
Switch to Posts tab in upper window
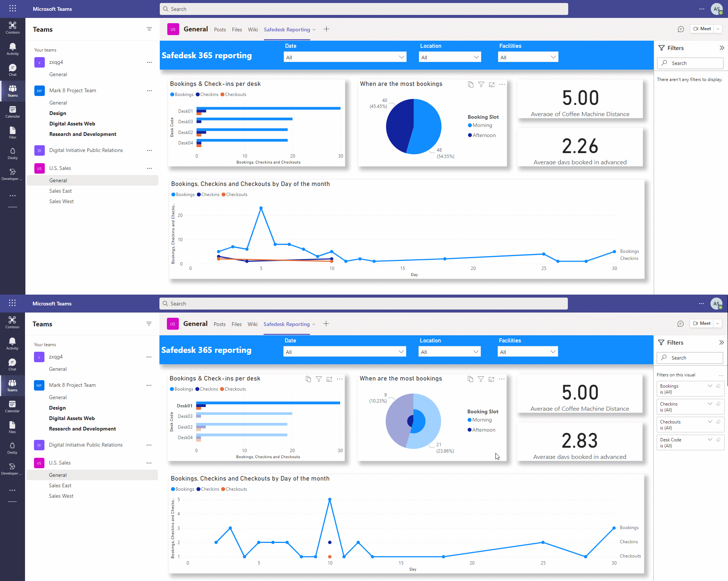[x=220, y=29]
